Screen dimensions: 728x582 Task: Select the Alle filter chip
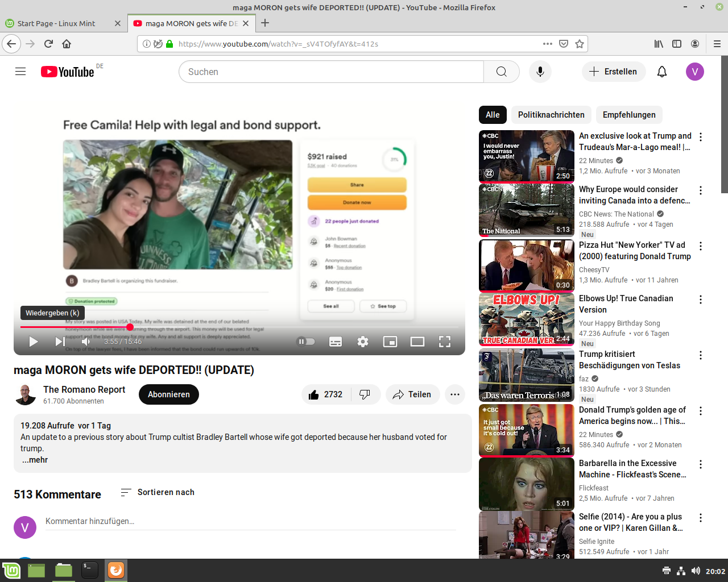(x=493, y=115)
